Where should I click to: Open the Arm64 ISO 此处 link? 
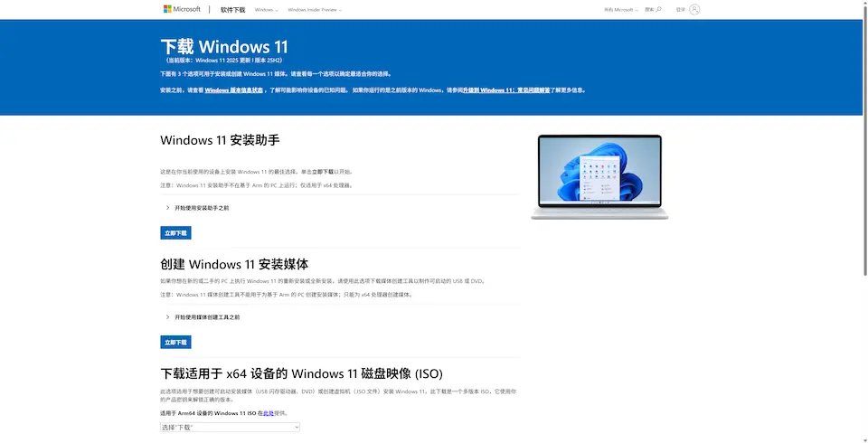pyautogui.click(x=269, y=413)
